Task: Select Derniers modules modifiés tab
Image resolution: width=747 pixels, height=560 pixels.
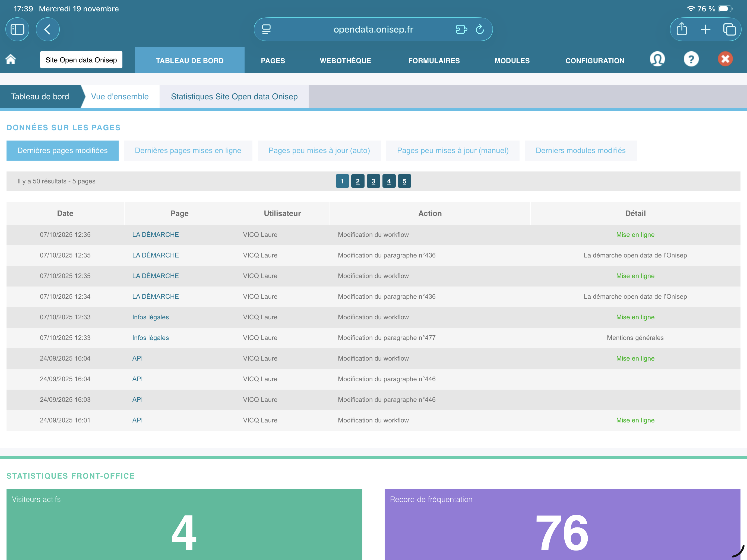Action: tap(580, 151)
